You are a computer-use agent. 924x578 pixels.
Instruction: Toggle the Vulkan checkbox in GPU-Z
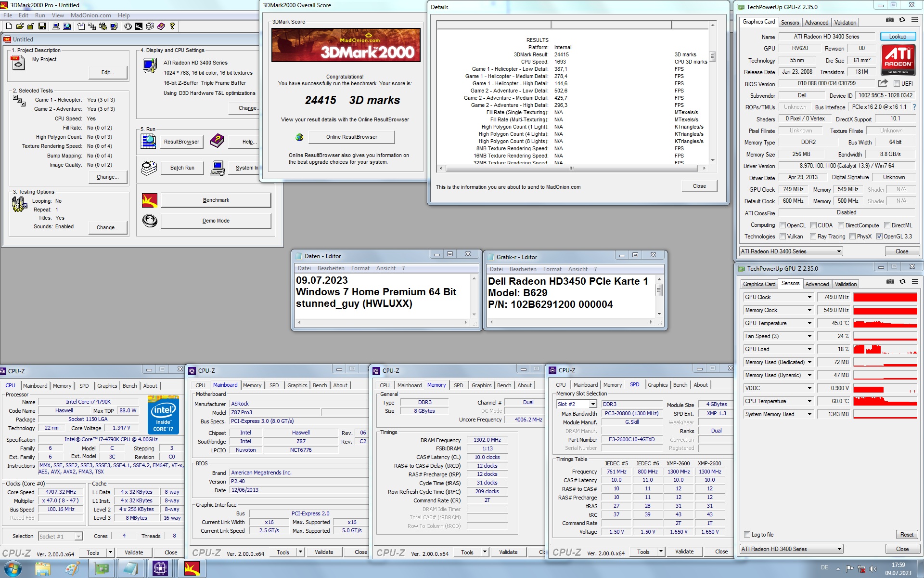[x=783, y=236]
